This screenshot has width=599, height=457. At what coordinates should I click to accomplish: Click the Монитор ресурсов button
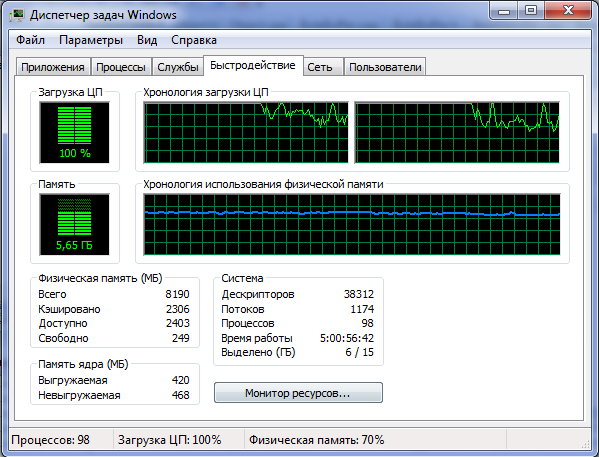298,393
